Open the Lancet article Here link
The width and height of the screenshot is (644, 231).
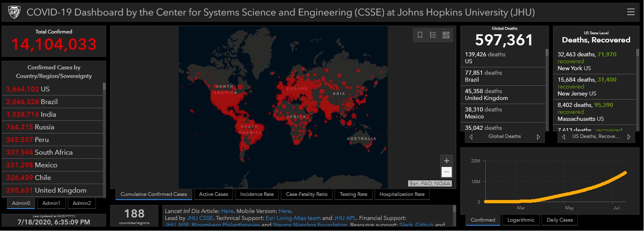227,211
